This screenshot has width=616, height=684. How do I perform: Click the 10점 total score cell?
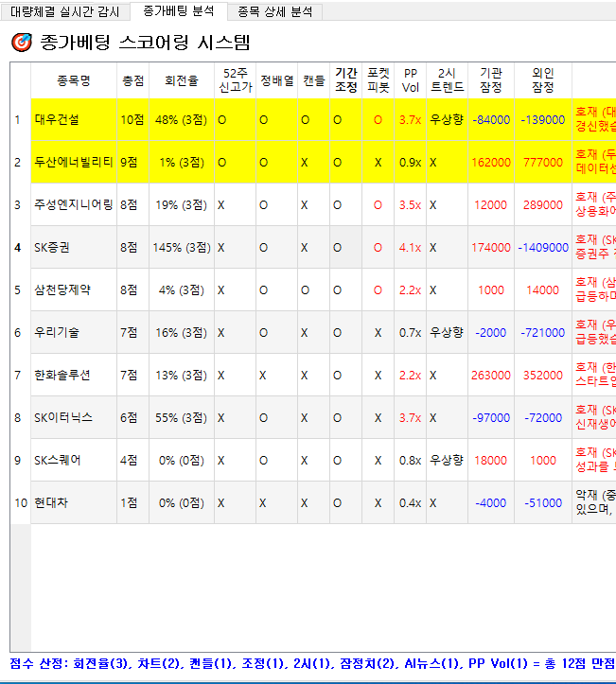click(x=133, y=119)
